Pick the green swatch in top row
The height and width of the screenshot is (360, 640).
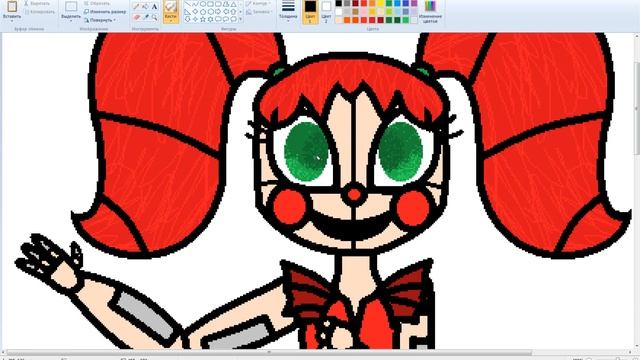[x=389, y=3]
